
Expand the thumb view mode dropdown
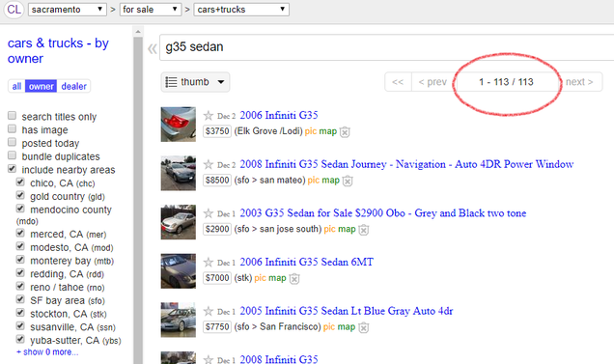[x=195, y=82]
